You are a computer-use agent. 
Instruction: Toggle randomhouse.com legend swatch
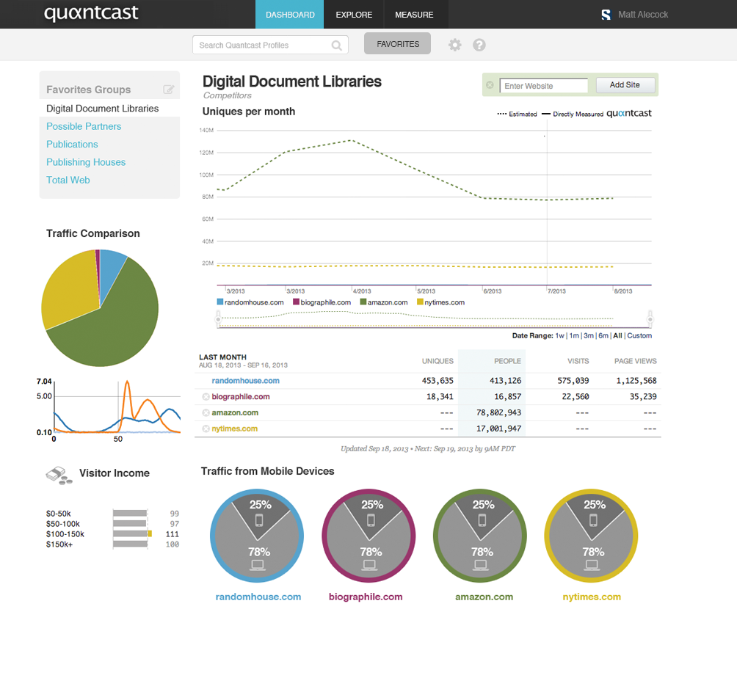tap(219, 302)
